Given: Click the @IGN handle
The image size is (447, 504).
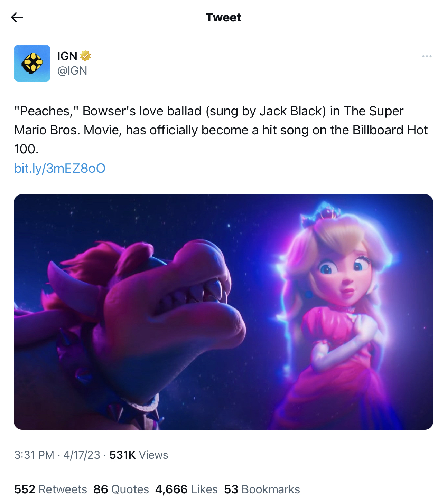Looking at the screenshot, I should click(x=72, y=71).
